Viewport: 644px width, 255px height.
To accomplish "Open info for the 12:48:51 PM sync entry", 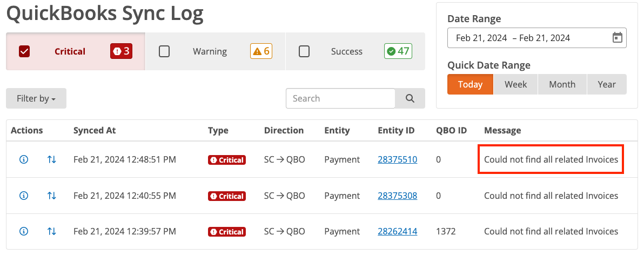I will pos(24,159).
